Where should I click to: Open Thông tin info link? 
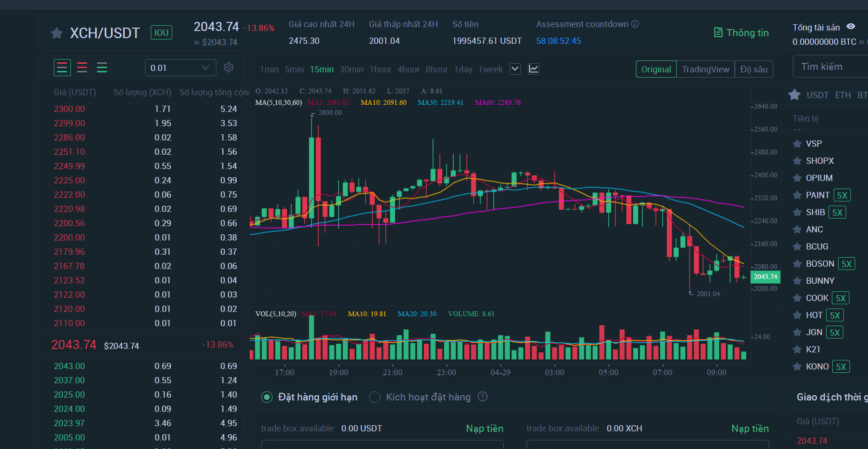point(741,32)
